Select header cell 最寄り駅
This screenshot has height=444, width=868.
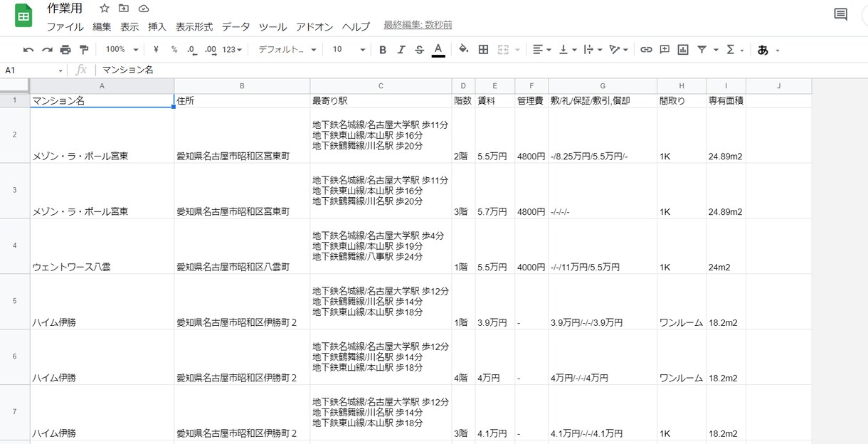click(381, 101)
